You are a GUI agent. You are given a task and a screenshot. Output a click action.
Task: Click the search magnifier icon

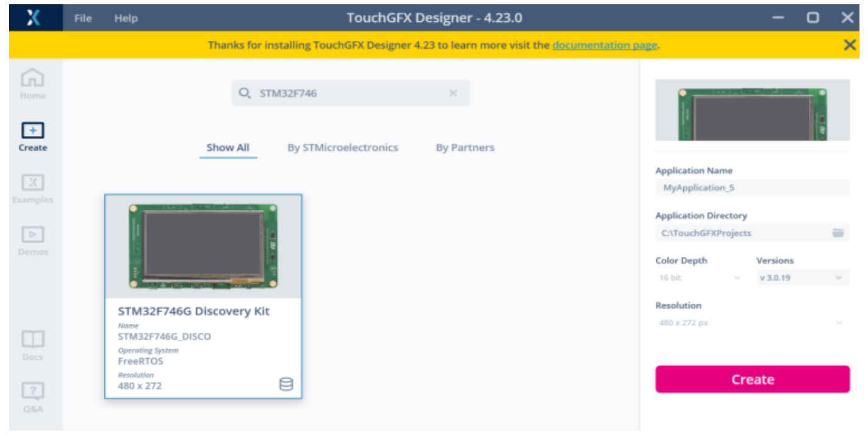(x=245, y=93)
